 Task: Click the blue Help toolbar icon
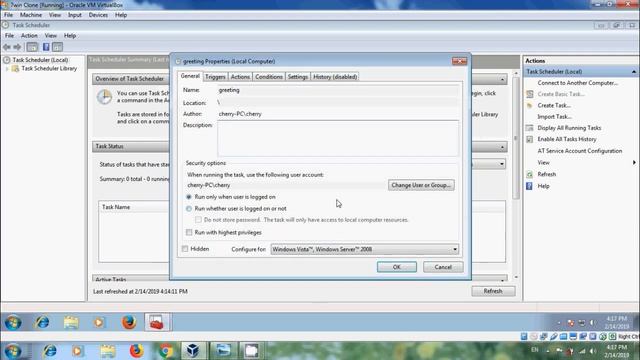(x=46, y=47)
